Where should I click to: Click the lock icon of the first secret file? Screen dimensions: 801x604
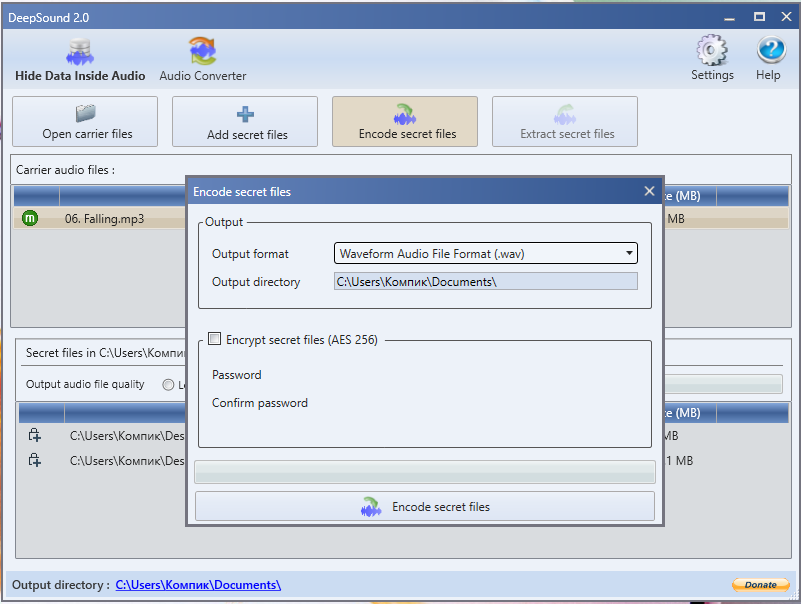pos(35,435)
